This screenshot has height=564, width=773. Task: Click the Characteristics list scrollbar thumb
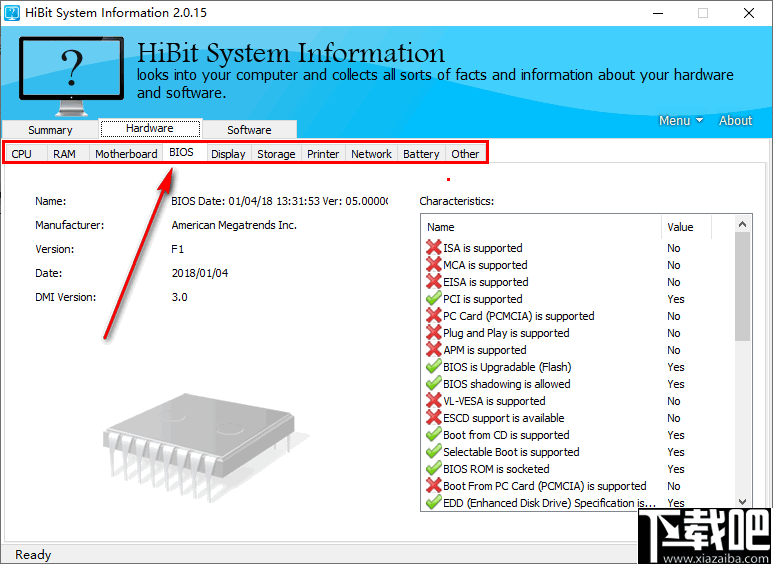742,287
